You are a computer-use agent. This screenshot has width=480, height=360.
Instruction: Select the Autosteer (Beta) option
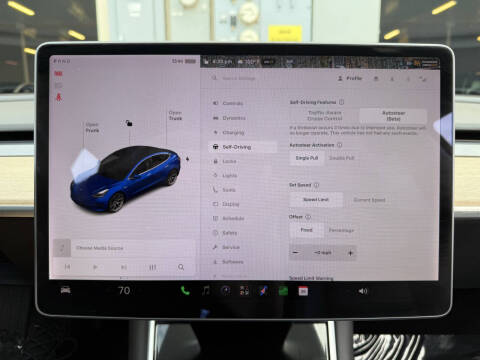pos(393,116)
